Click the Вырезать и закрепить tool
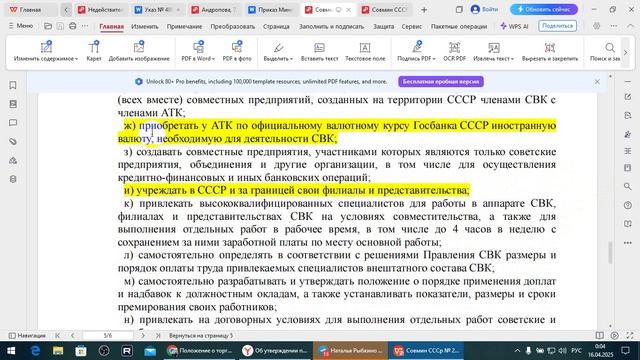 pos(550,51)
